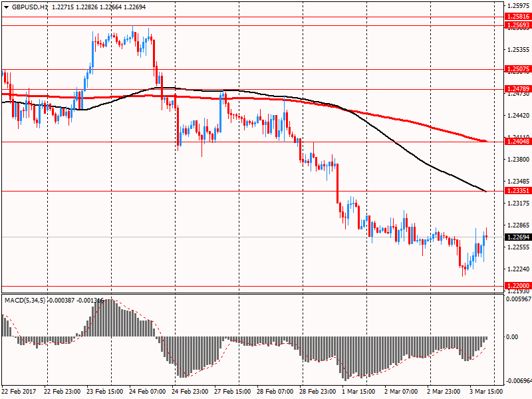This screenshot has height=399, width=532.
Task: Select the MACD(5,34,5) indicator label
Action: tap(25, 301)
